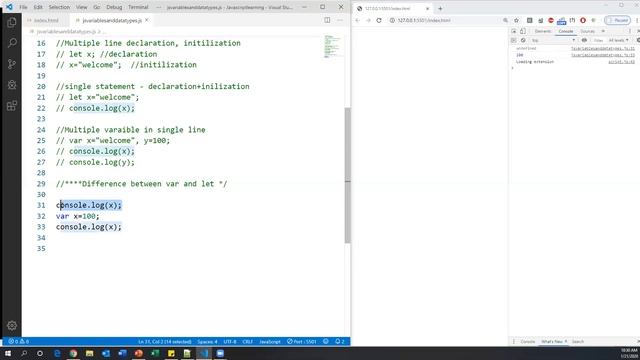Change indentation Spaces: 4 setting
640x360 pixels.
[x=207, y=341]
